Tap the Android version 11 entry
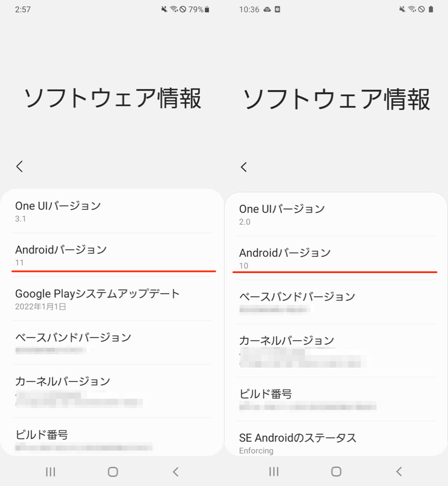This screenshot has height=486, width=448. (112, 255)
